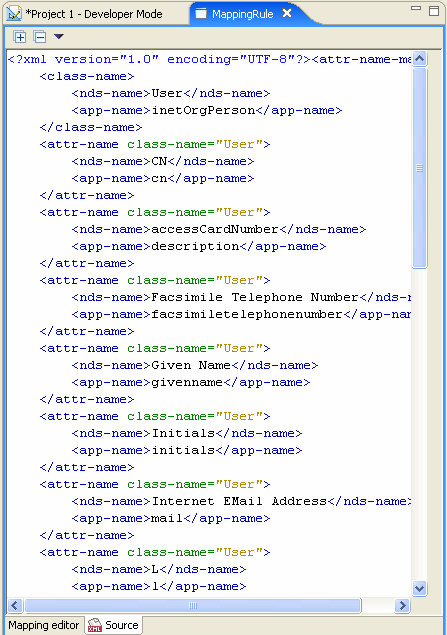The image size is (447, 635).
Task: Click the horizontal scrollbar right arrow
Action: (402, 605)
